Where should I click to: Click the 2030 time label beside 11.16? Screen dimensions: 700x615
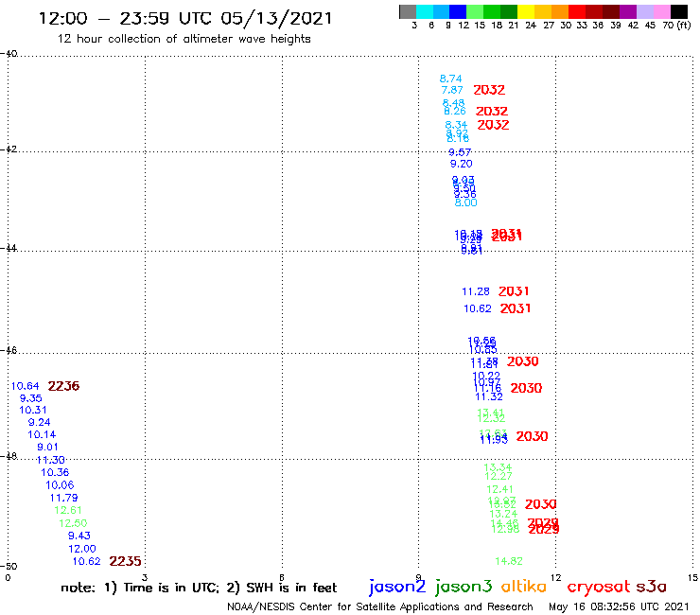coord(526,388)
